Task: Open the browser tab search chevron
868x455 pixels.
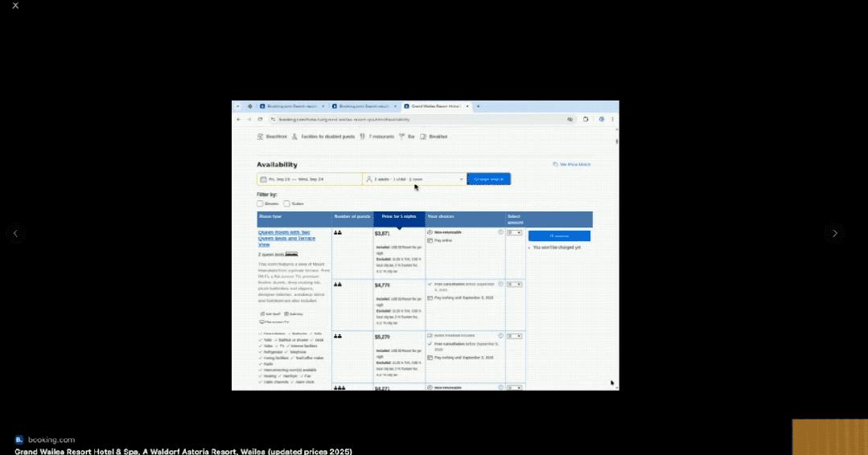Action: pos(237,106)
